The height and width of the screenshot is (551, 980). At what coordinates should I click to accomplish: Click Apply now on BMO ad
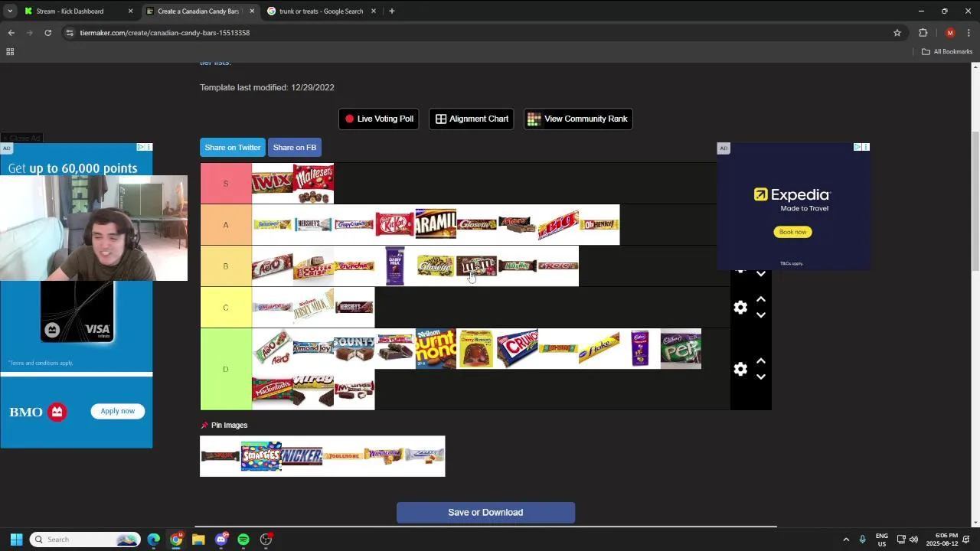coord(117,411)
